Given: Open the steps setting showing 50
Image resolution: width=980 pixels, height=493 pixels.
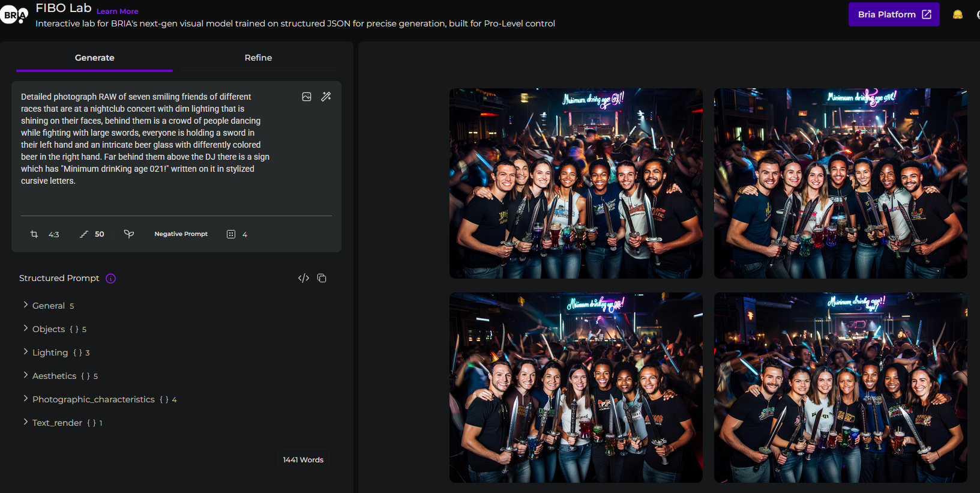Looking at the screenshot, I should (92, 234).
